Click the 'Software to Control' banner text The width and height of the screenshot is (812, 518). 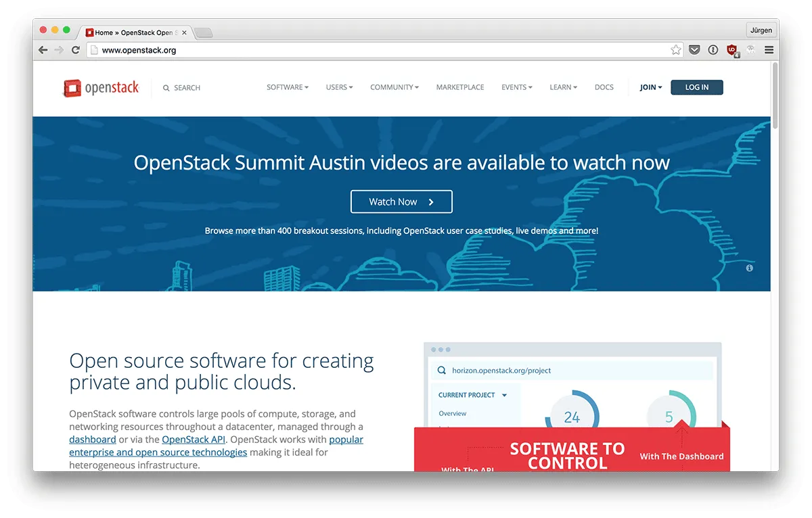click(567, 456)
